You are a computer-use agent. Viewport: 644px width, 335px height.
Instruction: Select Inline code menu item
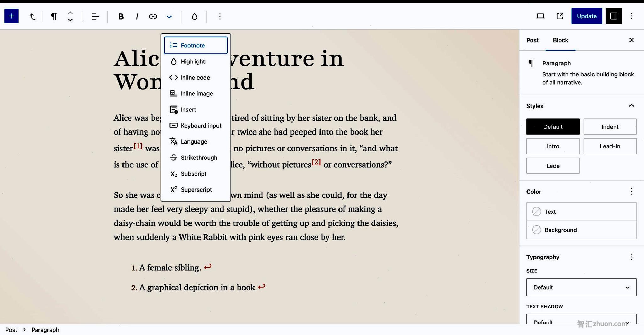point(196,78)
